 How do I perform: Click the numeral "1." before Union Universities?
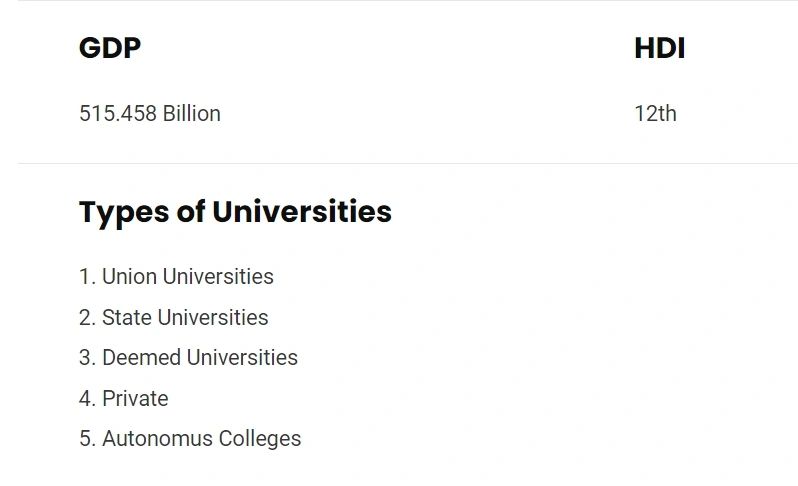87,277
